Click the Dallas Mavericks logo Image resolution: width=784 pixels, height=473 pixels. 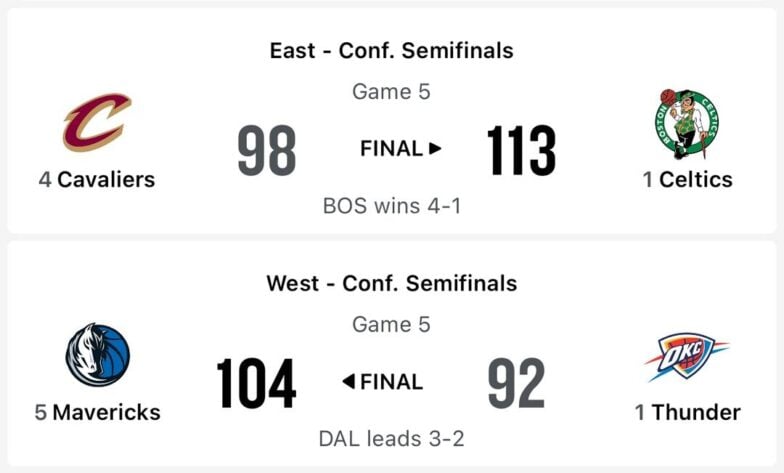pyautogui.click(x=98, y=354)
